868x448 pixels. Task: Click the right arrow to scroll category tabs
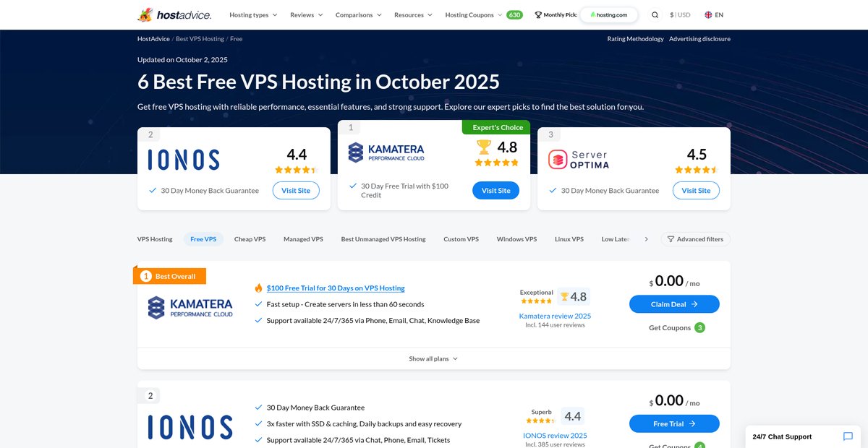646,239
